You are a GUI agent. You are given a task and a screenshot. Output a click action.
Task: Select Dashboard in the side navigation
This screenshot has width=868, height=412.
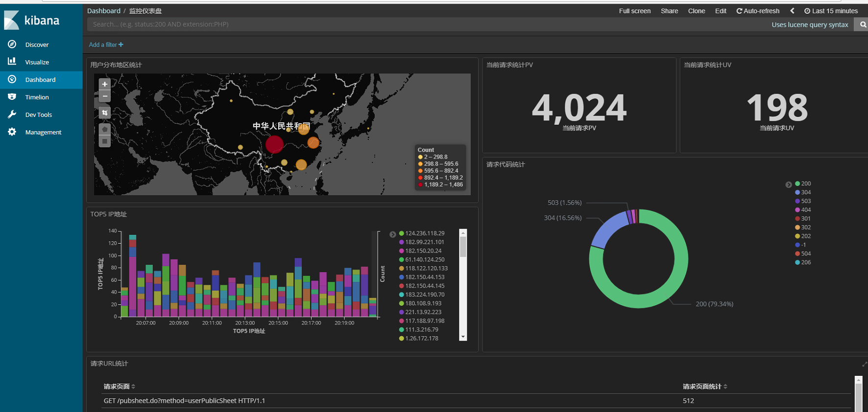pos(41,80)
